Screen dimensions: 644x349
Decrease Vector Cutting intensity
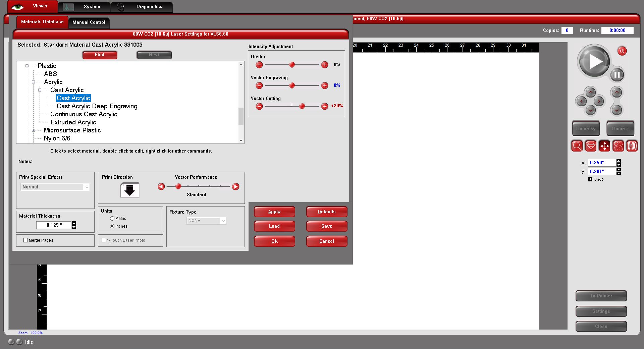coord(259,106)
